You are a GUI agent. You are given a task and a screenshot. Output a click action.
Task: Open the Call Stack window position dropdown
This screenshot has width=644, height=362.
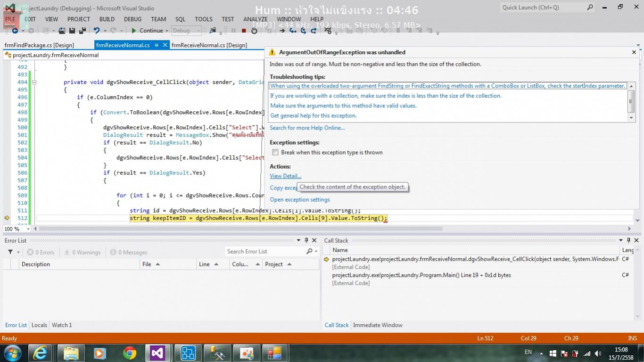pyautogui.click(x=620, y=240)
